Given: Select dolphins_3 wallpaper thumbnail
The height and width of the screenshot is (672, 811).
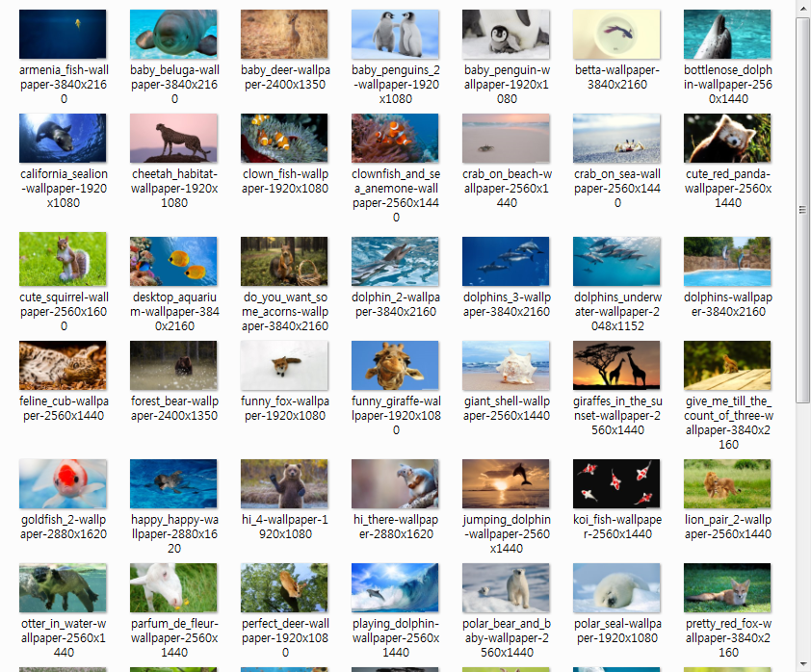Looking at the screenshot, I should click(506, 261).
